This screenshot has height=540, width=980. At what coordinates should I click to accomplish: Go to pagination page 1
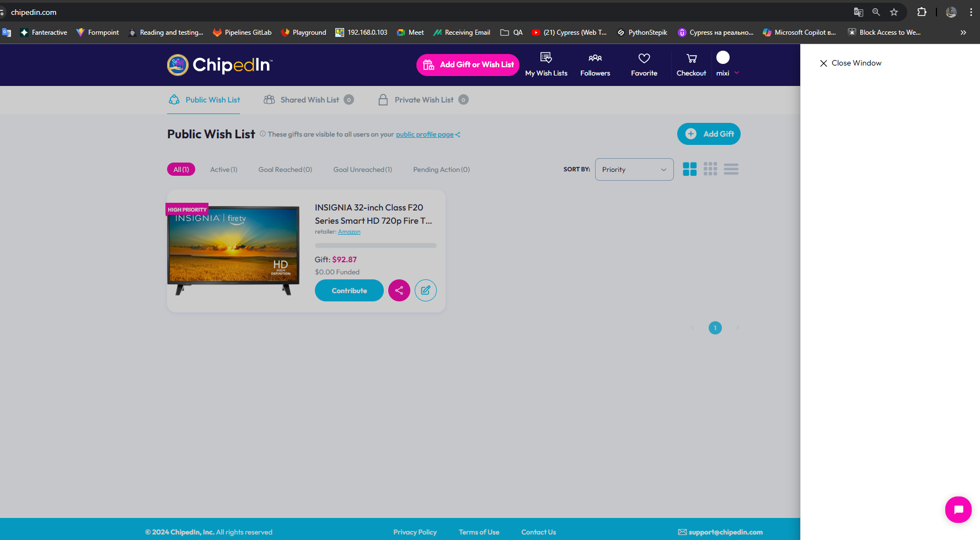(715, 328)
